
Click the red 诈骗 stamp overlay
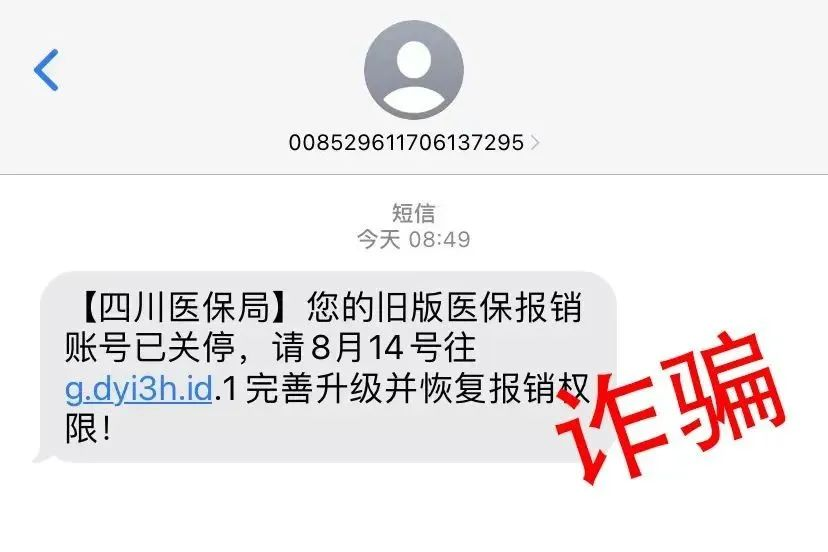668,407
